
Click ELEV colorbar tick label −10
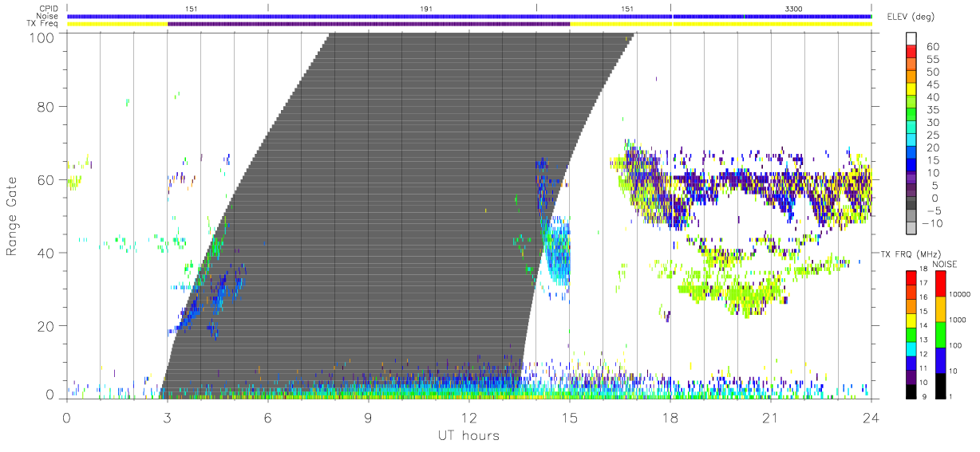[x=933, y=224]
